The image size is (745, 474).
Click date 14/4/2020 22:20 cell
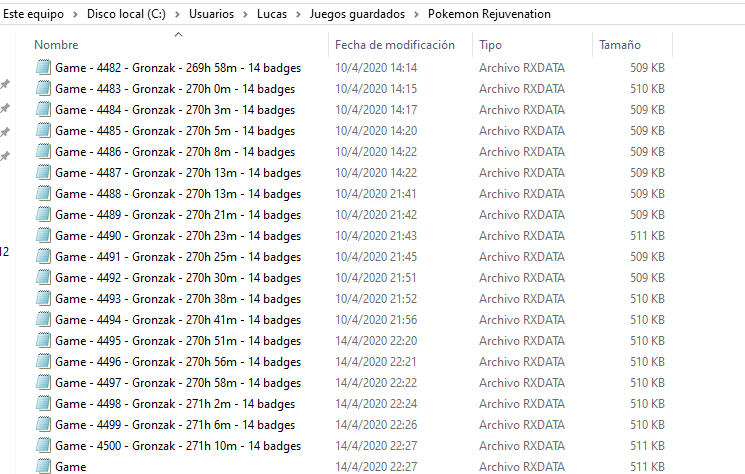[376, 341]
